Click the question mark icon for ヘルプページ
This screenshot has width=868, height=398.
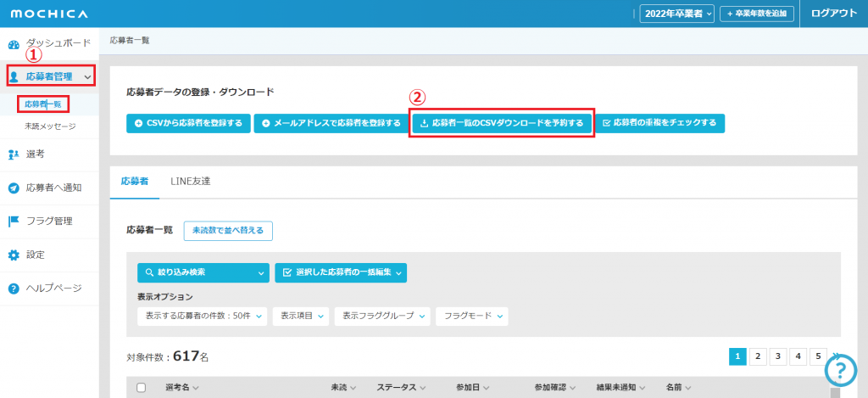click(x=14, y=289)
